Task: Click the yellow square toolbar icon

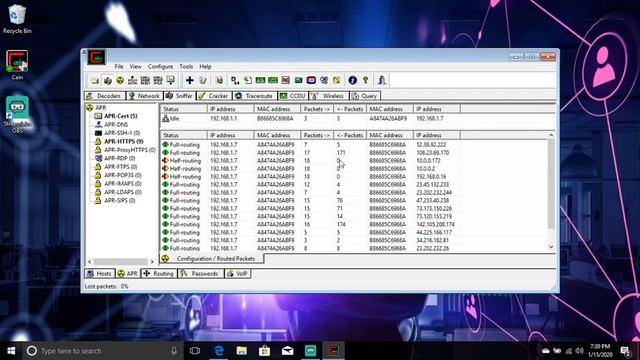Action: coord(336,80)
